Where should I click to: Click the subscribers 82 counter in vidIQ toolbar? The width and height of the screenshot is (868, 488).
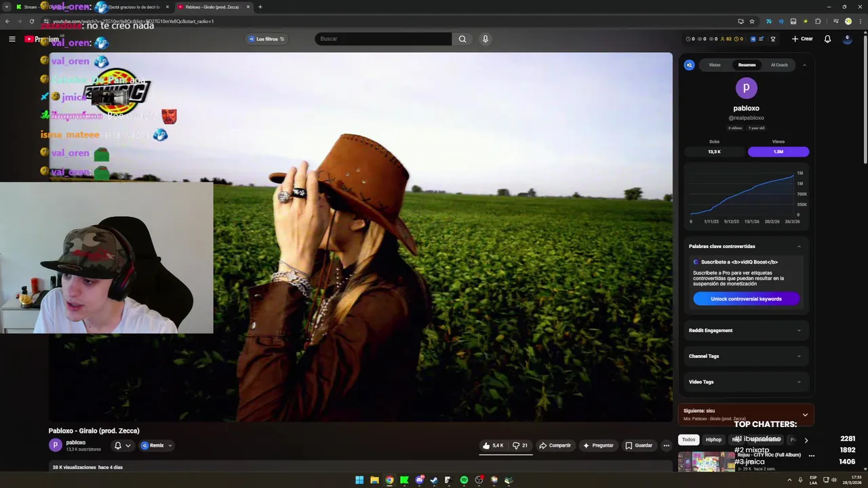(x=726, y=39)
